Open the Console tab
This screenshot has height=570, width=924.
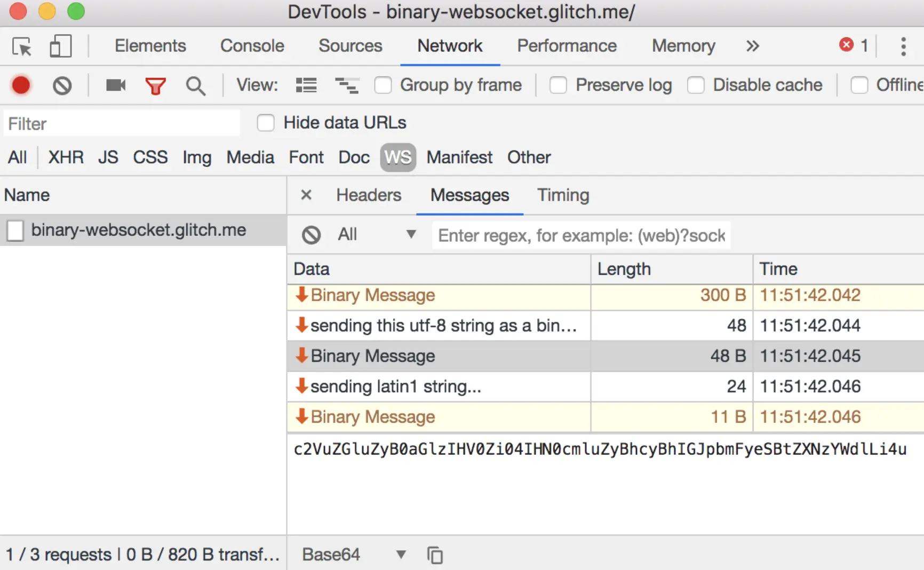[x=252, y=46]
